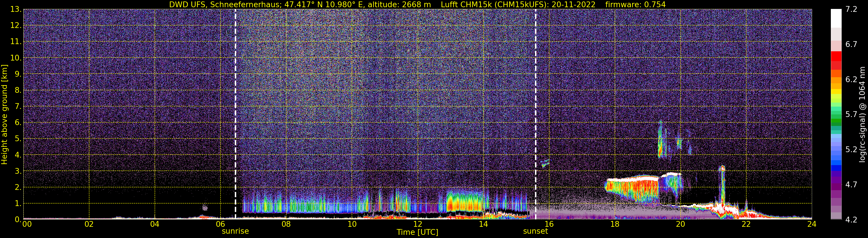
Task: Click the '11.' height tick label
Action: click(x=16, y=42)
